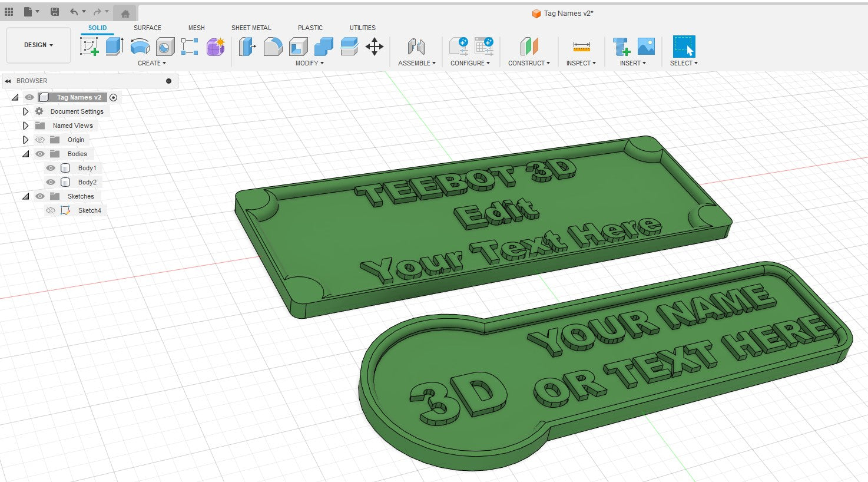
Task: Open the data panel grid icon
Action: tap(9, 12)
